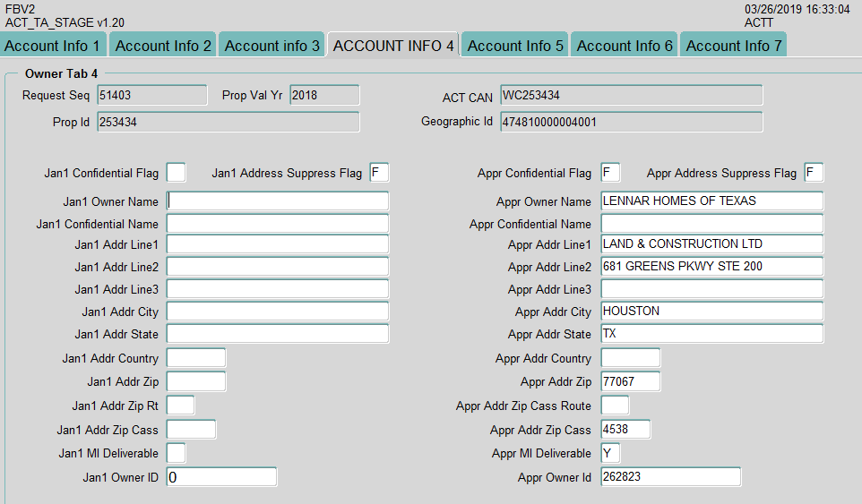Focus the Jan1 Owner Name field
This screenshot has height=504, width=862.
[x=278, y=201]
